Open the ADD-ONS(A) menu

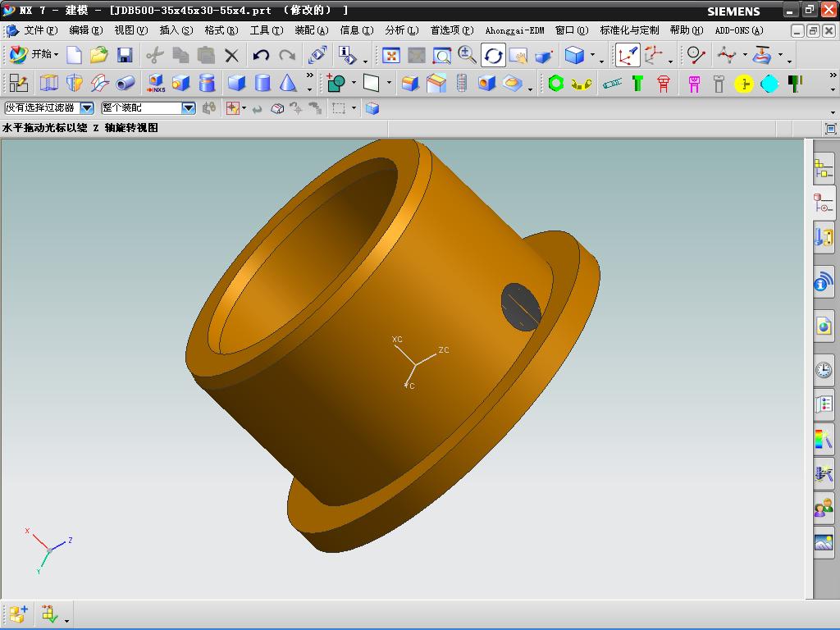pyautogui.click(x=739, y=30)
